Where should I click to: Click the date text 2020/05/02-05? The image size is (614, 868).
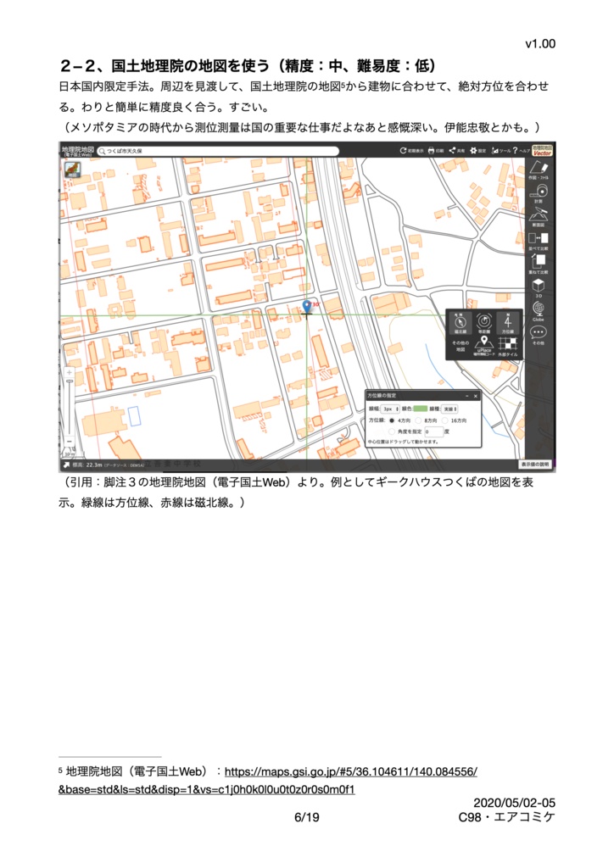tap(514, 803)
